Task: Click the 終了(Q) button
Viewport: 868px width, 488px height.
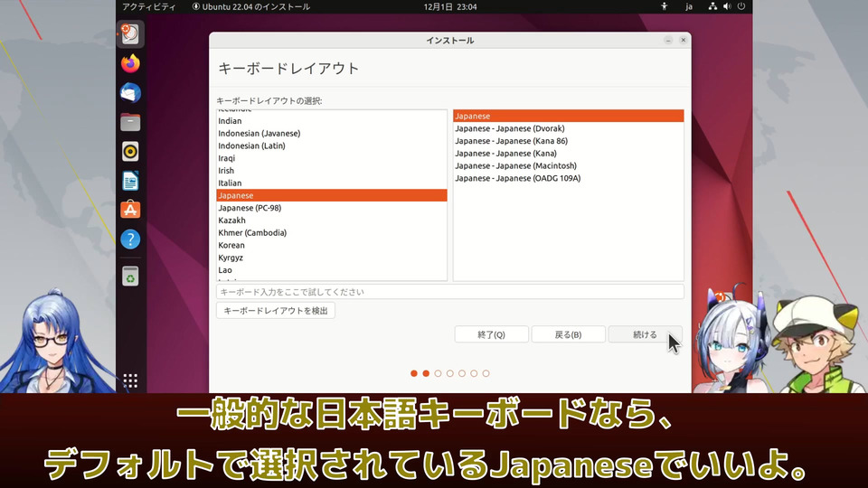Action: (x=491, y=334)
